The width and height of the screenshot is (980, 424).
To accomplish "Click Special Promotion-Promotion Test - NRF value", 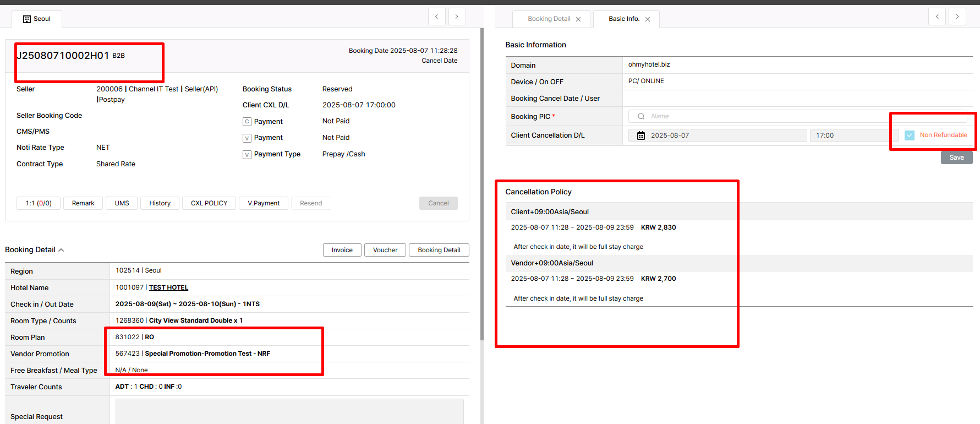I will pos(207,354).
